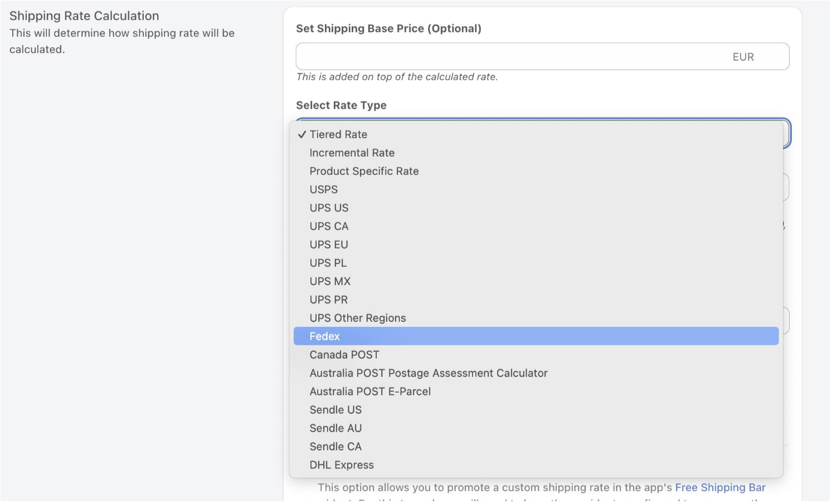Choose UPS MX rate type
The height and width of the screenshot is (504, 832).
click(536, 281)
